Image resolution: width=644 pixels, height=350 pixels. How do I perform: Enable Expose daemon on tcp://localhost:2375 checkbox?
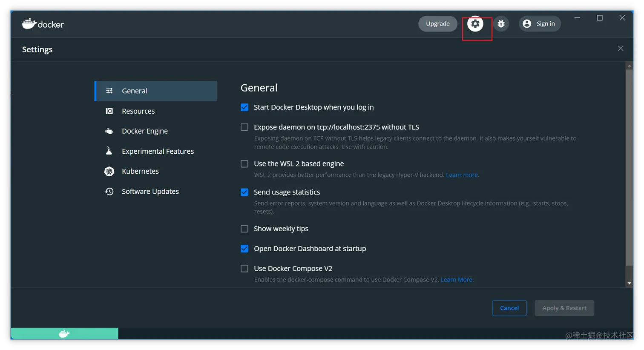244,127
